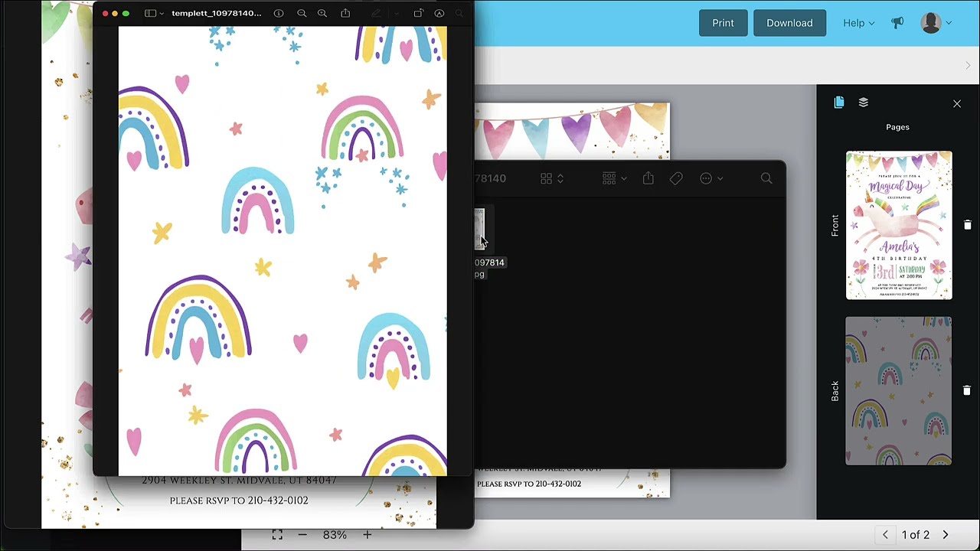Delete the Front page trash icon
980x551 pixels.
pyautogui.click(x=967, y=225)
